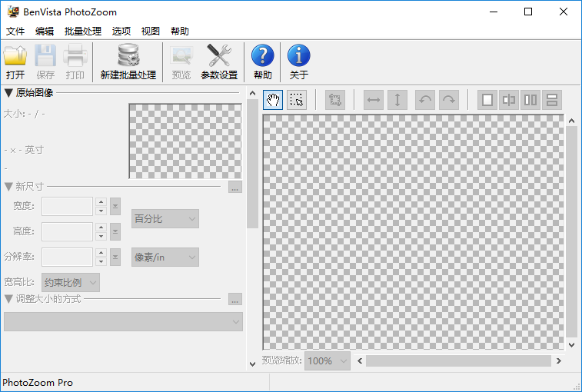Open the 分辨率 preset dropdown arrow
The height and width of the screenshot is (392, 582).
115,257
